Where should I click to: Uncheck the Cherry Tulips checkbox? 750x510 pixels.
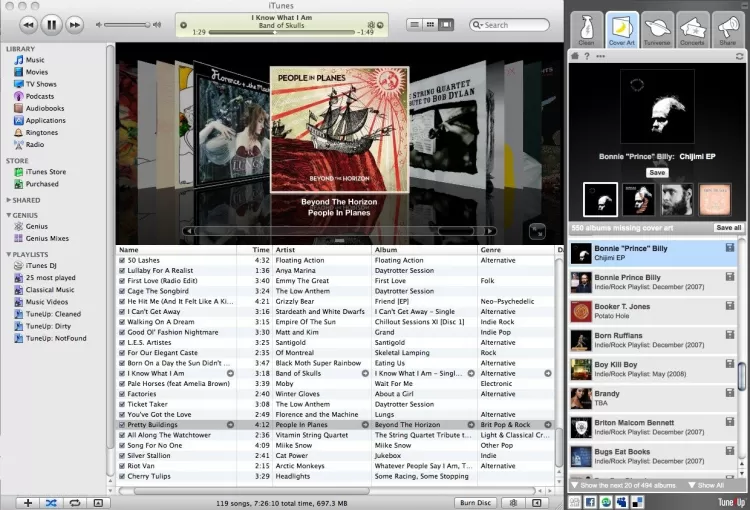pos(122,476)
